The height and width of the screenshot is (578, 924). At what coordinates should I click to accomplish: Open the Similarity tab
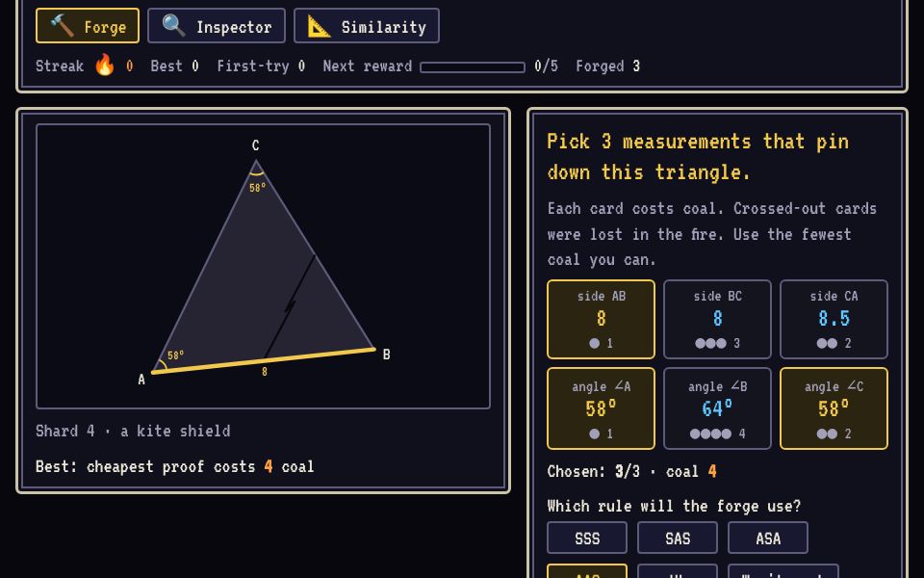tap(367, 26)
